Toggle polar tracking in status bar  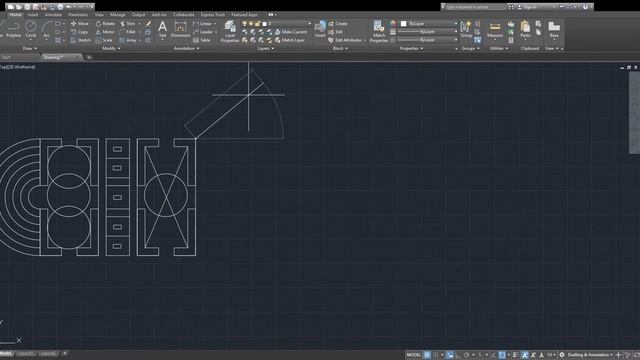(466, 355)
